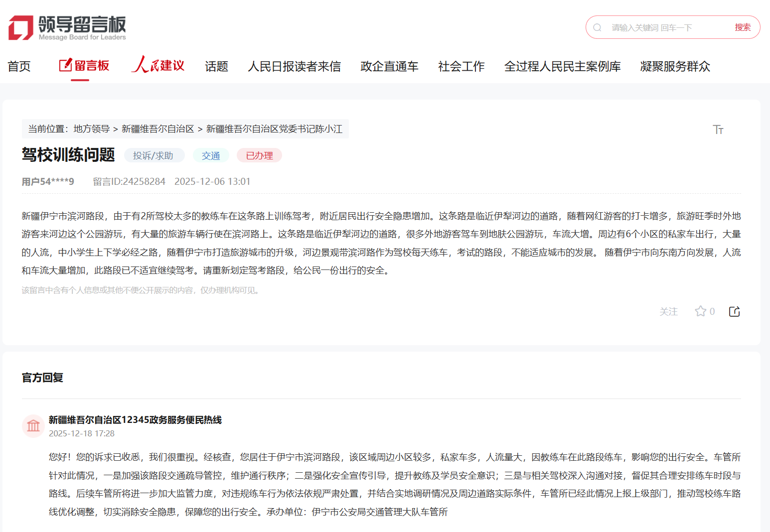This screenshot has width=770, height=532.
Task: Go to the 首页 menu item
Action: point(19,66)
